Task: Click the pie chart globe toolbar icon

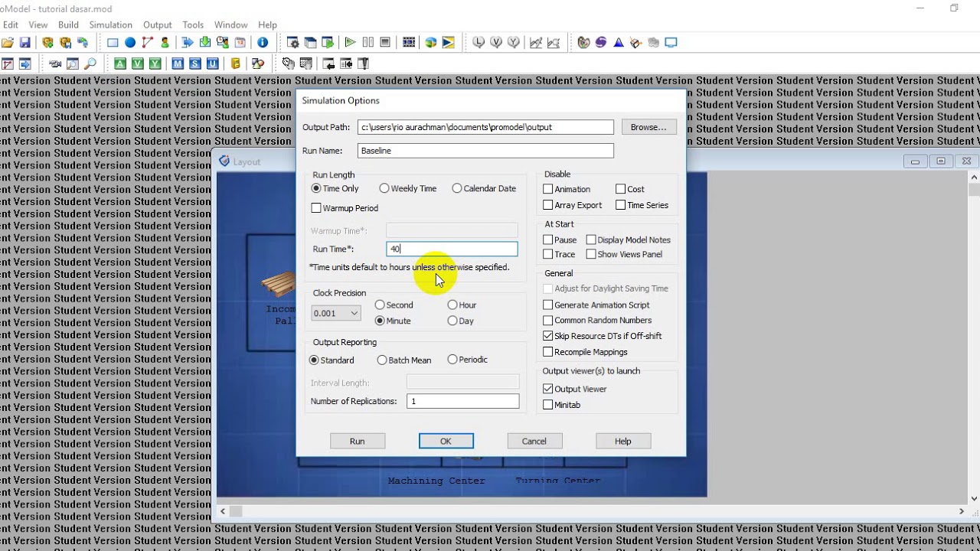Action: tap(431, 43)
